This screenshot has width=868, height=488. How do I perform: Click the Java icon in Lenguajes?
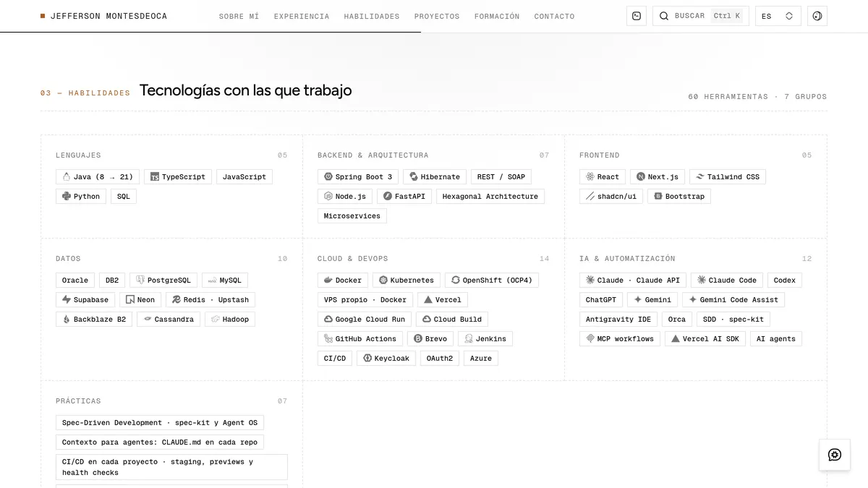click(x=67, y=176)
